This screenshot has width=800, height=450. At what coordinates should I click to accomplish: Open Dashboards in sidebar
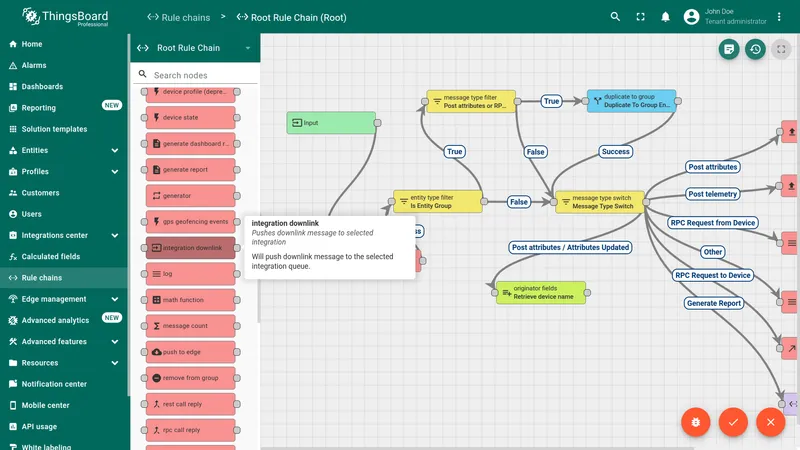coord(64,87)
